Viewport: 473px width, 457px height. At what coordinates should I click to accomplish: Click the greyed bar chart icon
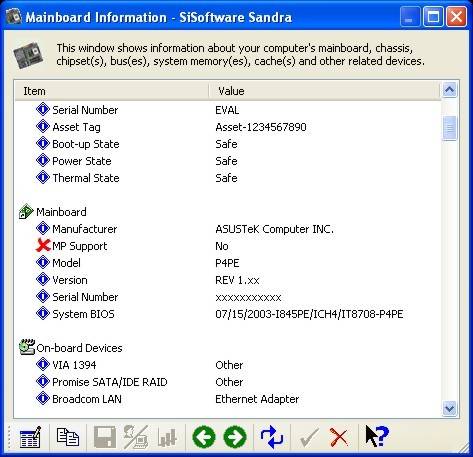pyautogui.click(x=167, y=437)
